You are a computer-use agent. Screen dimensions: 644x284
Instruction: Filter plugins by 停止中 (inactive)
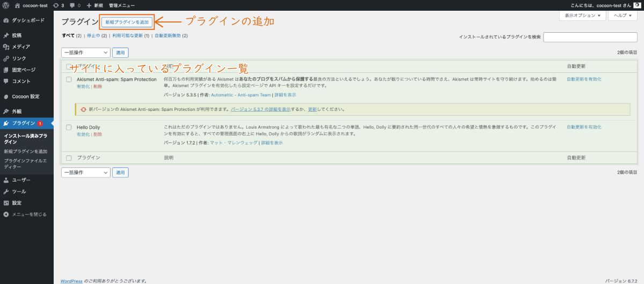94,36
